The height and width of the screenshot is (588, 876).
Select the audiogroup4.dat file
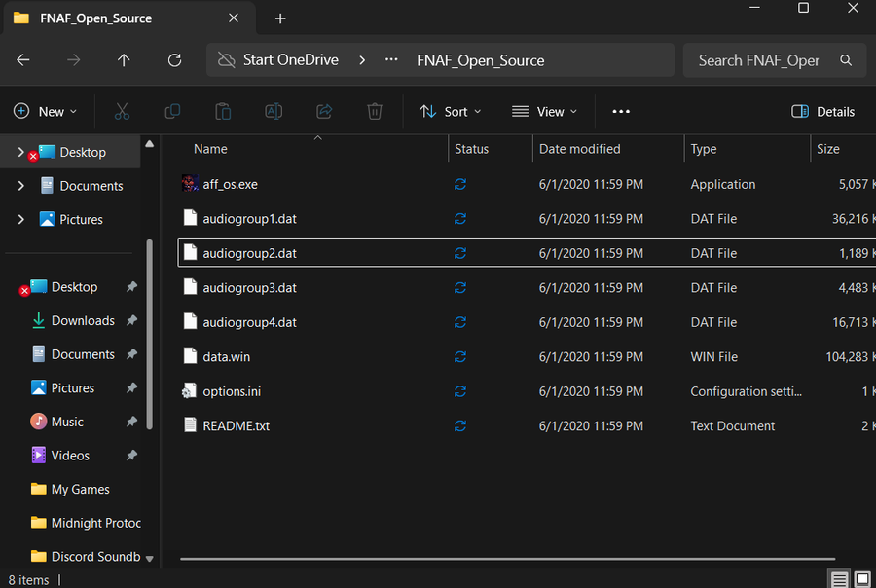pos(527,322)
